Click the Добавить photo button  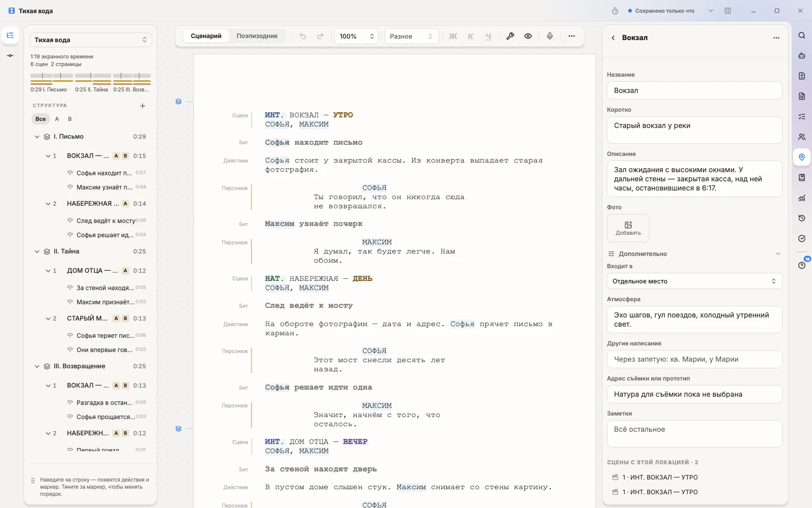(628, 228)
